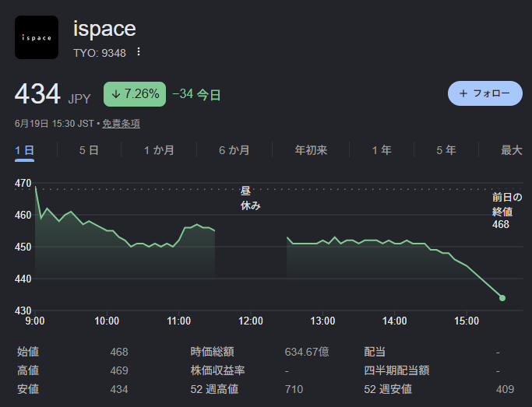This screenshot has height=407, width=532.
Task: Click the 前日の終値 468 label
Action: [x=507, y=210]
